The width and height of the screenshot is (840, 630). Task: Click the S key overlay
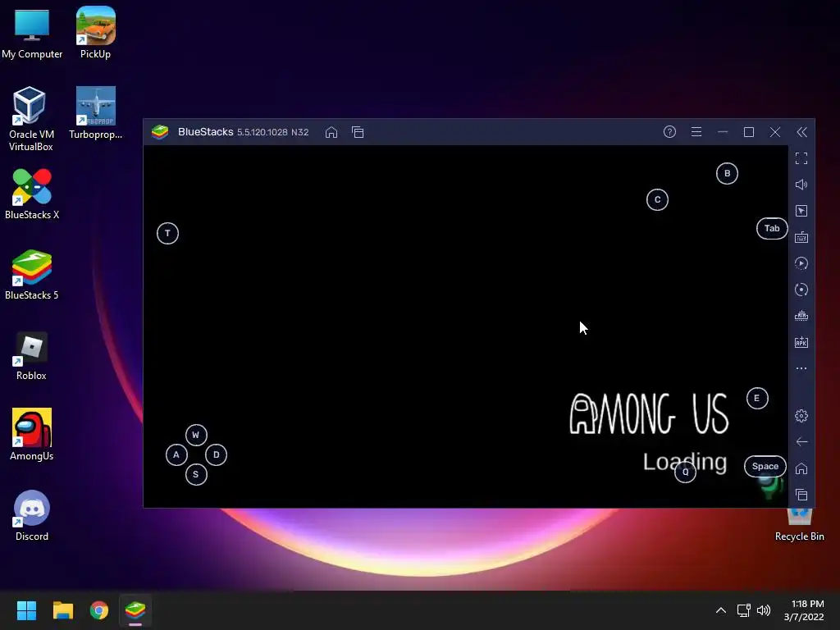196,475
